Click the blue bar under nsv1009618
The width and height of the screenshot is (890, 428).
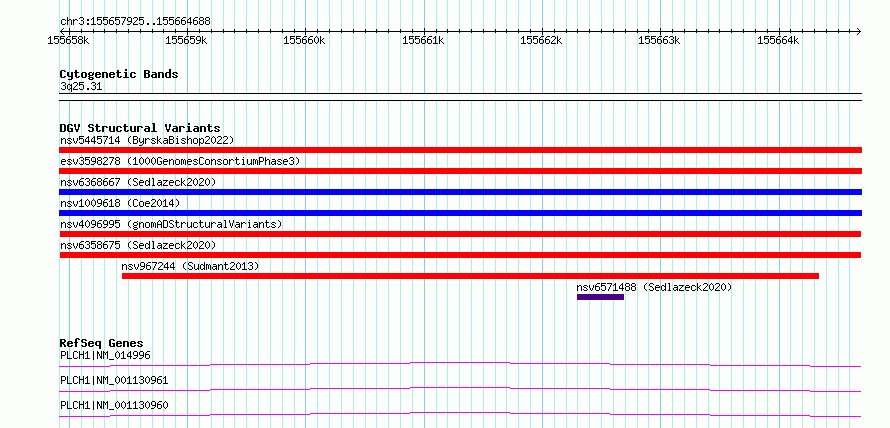point(460,213)
